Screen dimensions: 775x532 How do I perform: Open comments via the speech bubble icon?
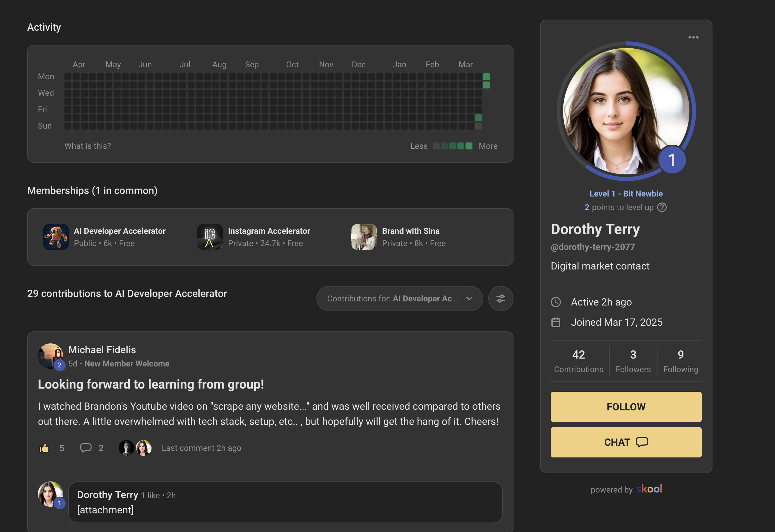[x=86, y=448]
